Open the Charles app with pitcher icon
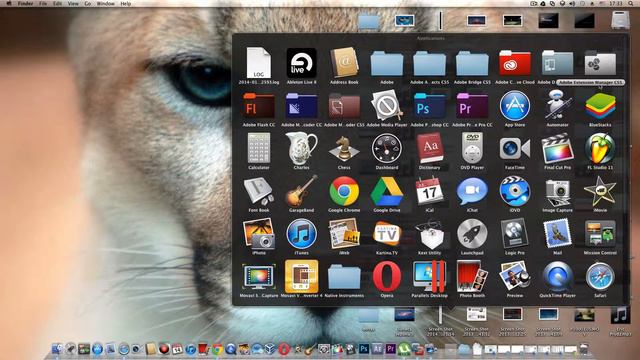The width and height of the screenshot is (640, 360). tap(301, 149)
